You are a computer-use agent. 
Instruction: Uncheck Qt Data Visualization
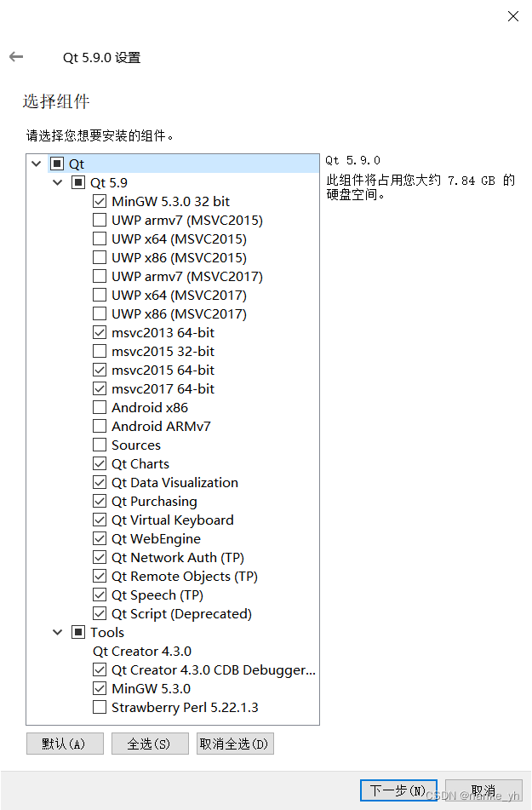(x=100, y=482)
